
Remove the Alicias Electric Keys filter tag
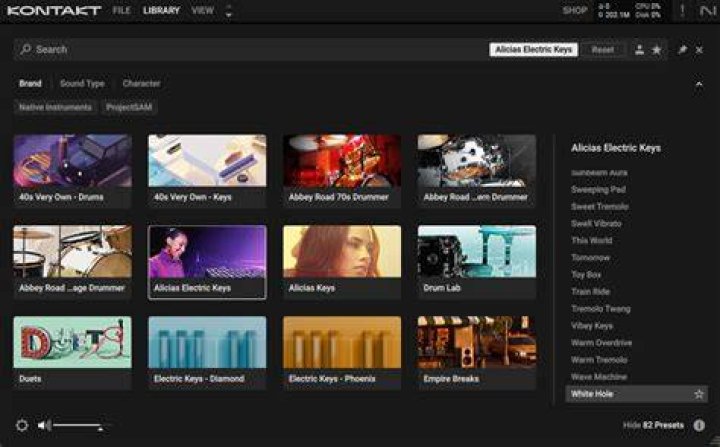[534, 49]
